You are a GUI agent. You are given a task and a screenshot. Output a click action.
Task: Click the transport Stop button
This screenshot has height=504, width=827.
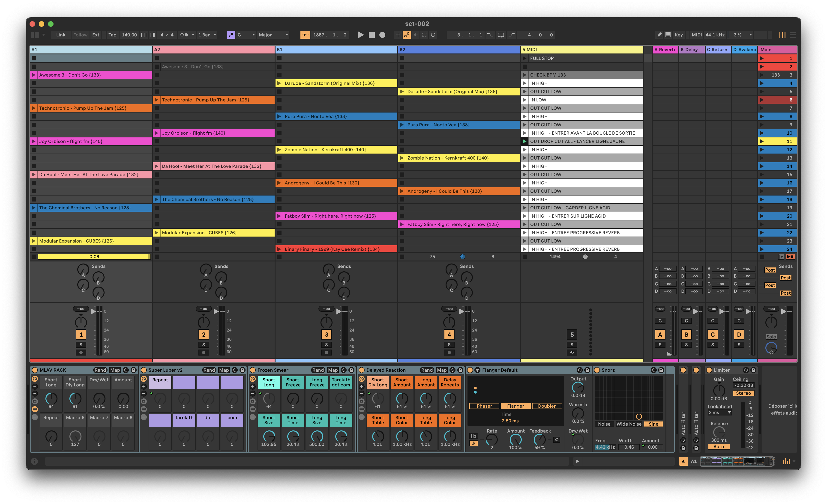point(372,35)
